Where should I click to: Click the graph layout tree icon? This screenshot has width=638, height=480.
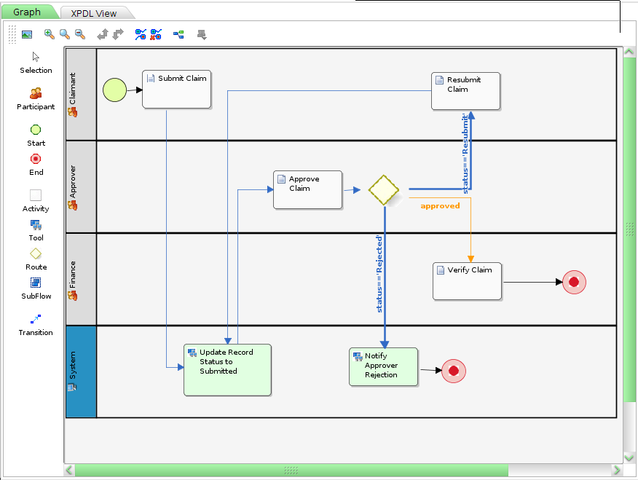tap(179, 35)
